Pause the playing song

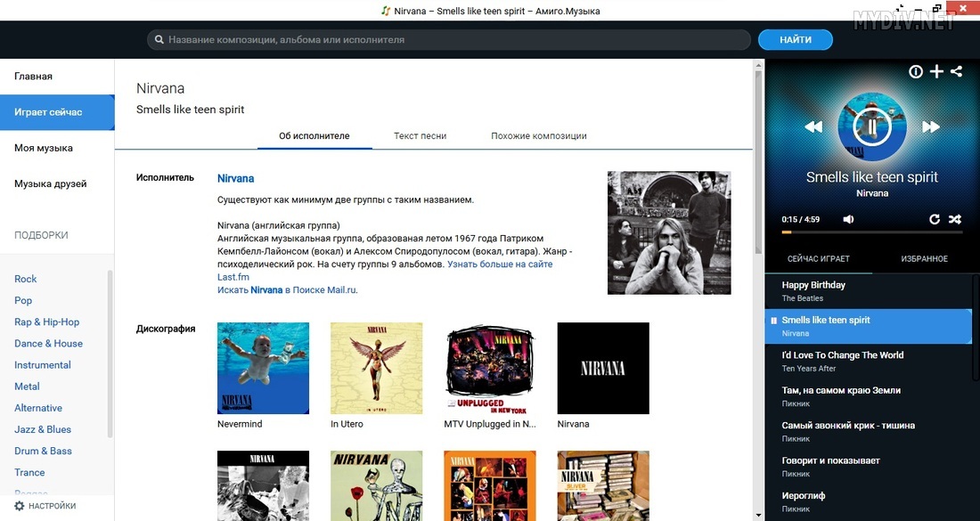[872, 126]
